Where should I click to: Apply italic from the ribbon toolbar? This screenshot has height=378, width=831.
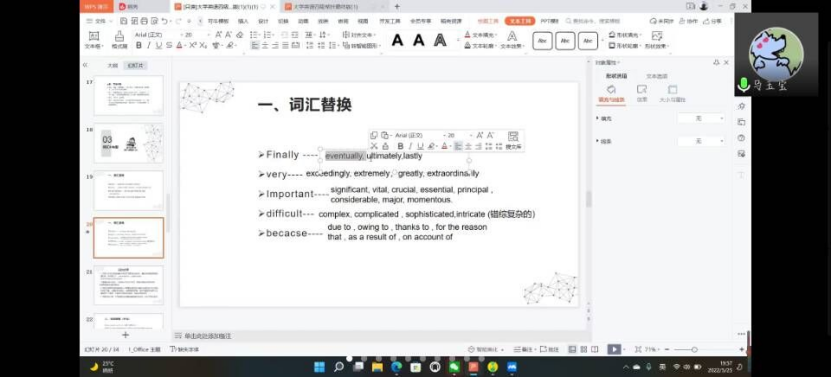(x=149, y=46)
